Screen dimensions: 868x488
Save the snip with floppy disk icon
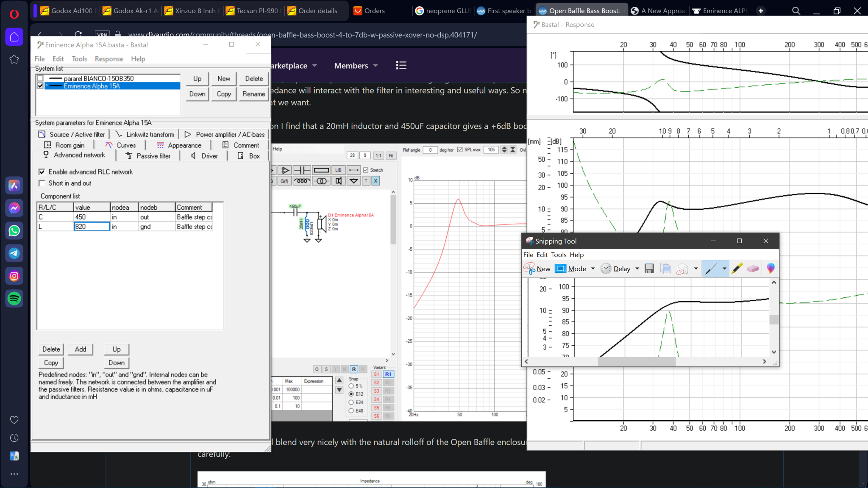[649, 269]
